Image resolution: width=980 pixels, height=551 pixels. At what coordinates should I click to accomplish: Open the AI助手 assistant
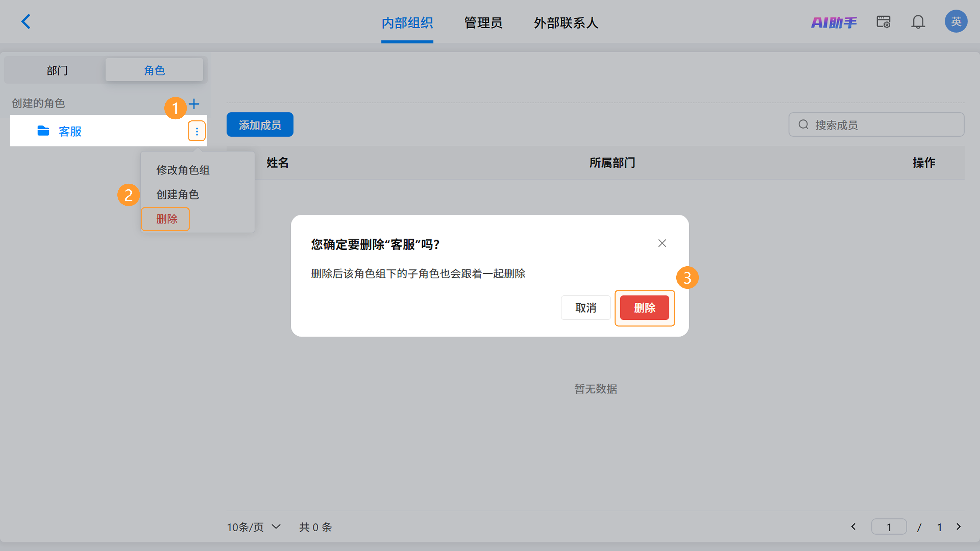(x=834, y=22)
